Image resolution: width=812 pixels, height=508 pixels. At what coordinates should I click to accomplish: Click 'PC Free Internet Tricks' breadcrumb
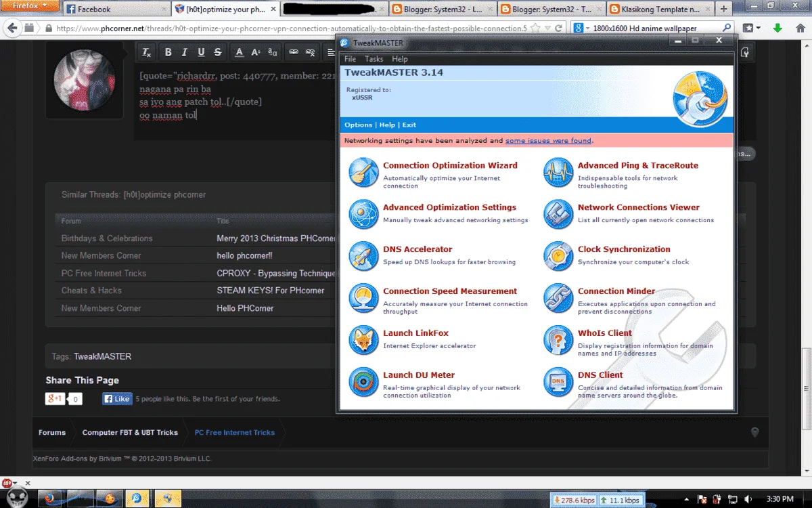click(235, 432)
